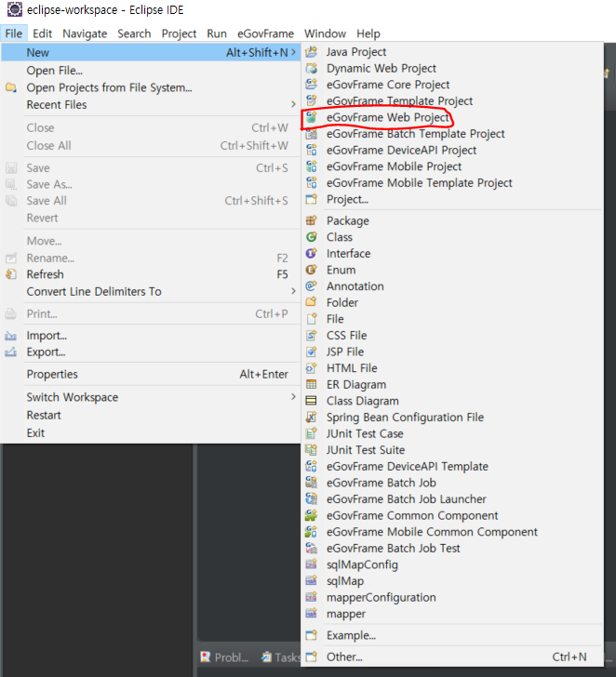Click the eGovFrame DeviceAPI Project icon
This screenshot has width=616, height=677.
coord(312,151)
